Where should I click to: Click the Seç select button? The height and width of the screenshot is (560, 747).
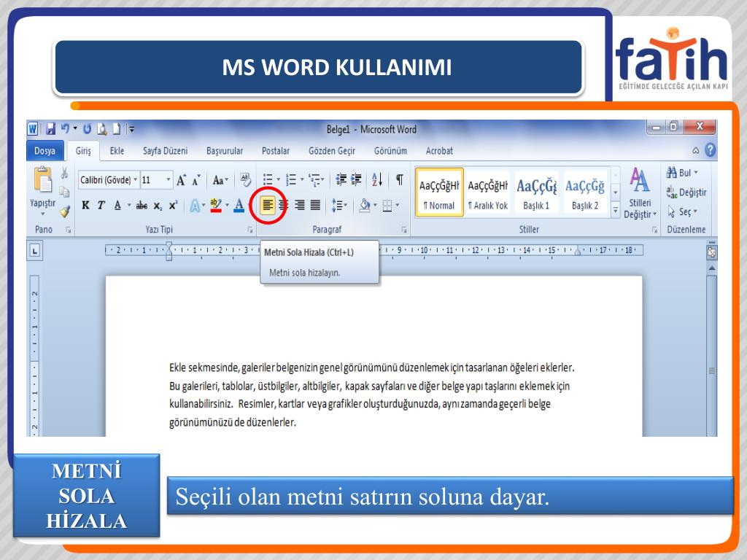[683, 211]
